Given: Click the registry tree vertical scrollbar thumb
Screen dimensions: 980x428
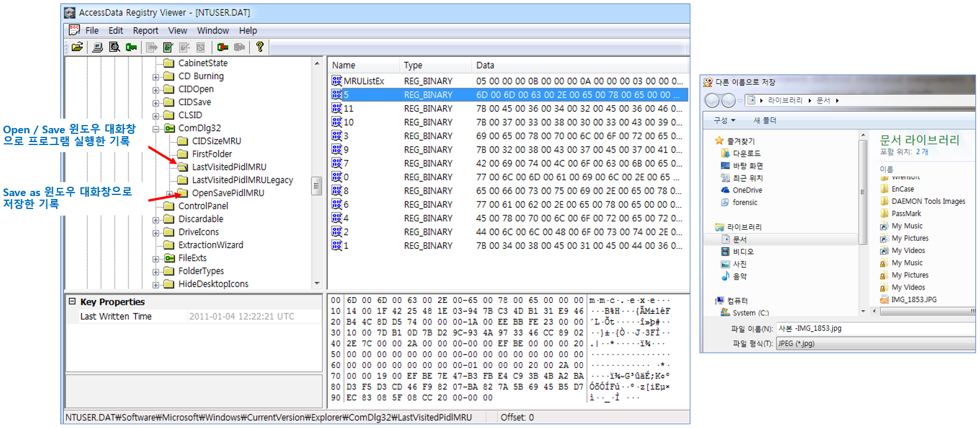Looking at the screenshot, I should tap(316, 186).
